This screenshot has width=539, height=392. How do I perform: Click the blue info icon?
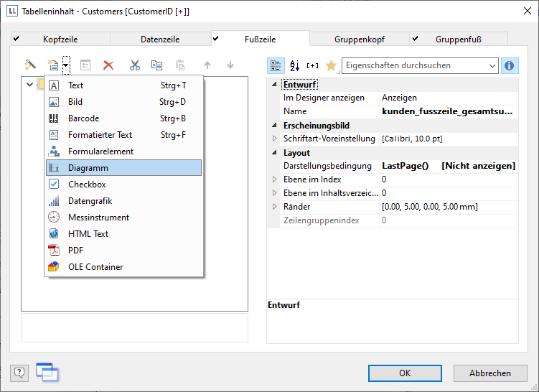tap(510, 65)
